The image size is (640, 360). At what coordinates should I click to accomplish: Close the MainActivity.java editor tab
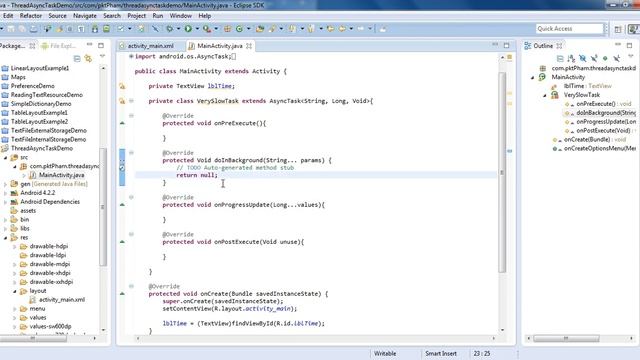(x=249, y=46)
